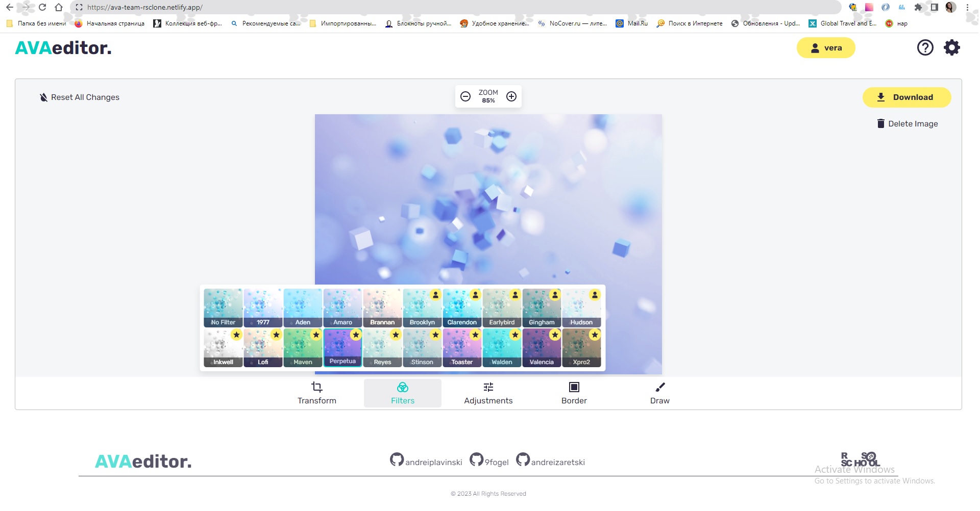980x511 pixels.
Task: Apply the Aden filter
Action: point(303,308)
